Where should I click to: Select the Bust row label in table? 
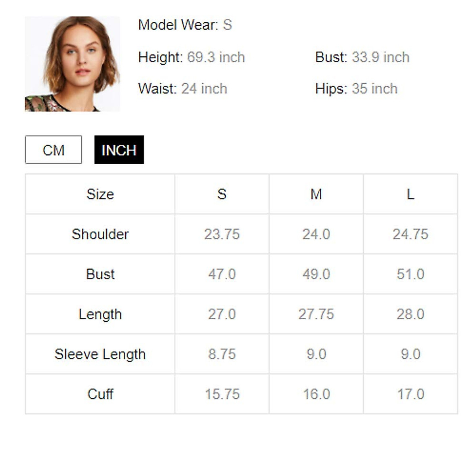click(100, 274)
